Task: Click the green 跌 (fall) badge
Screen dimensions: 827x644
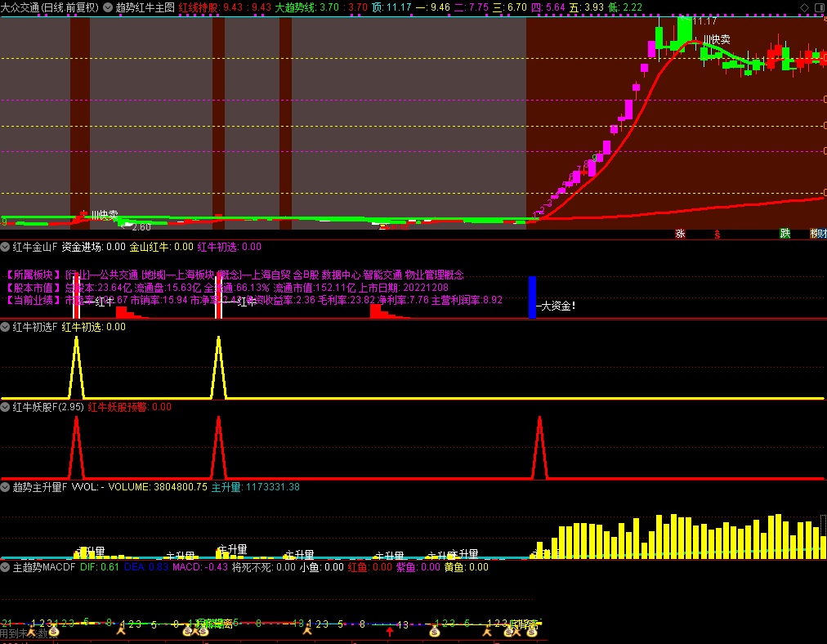Action: [x=785, y=234]
